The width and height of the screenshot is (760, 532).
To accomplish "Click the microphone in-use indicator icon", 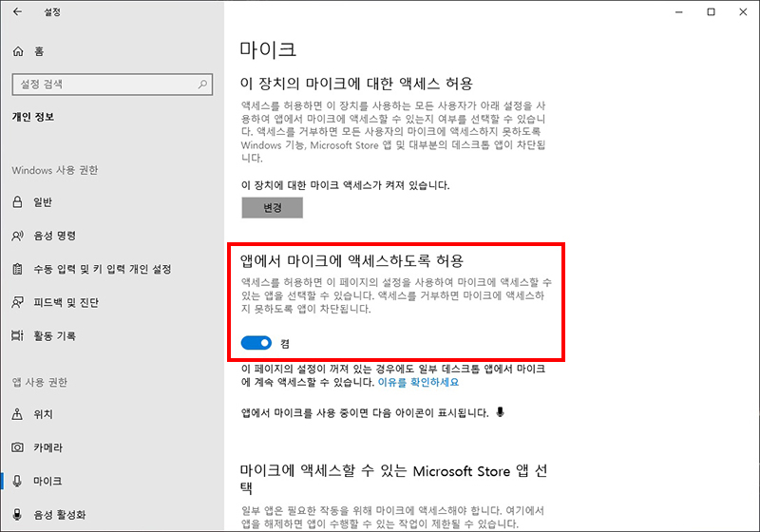I will tap(501, 412).
